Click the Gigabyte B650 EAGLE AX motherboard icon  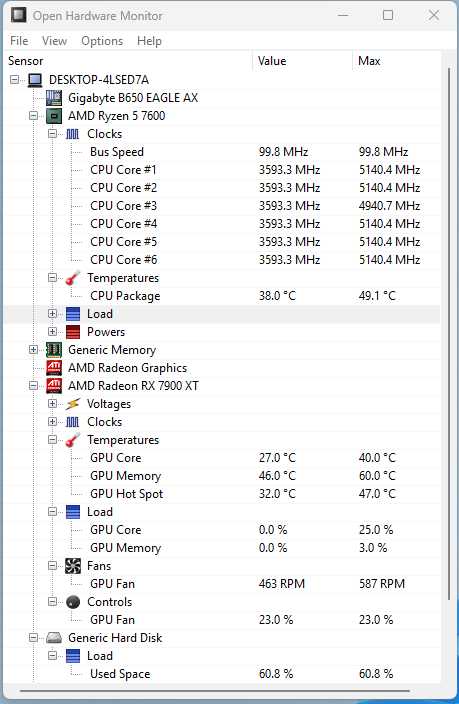(54, 98)
